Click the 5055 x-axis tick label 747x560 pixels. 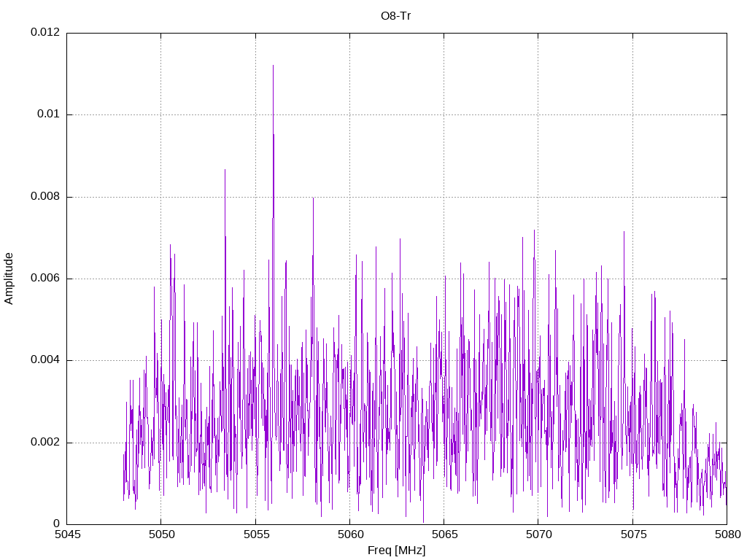click(256, 534)
